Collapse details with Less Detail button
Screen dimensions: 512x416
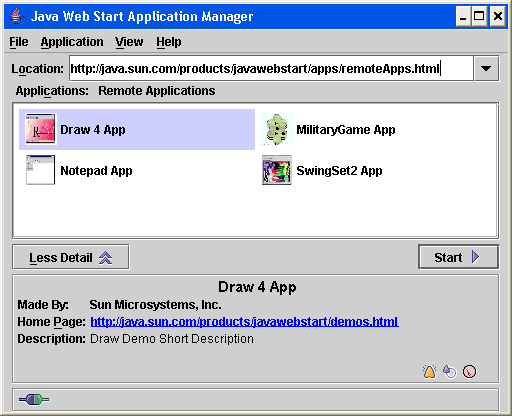[x=71, y=257]
